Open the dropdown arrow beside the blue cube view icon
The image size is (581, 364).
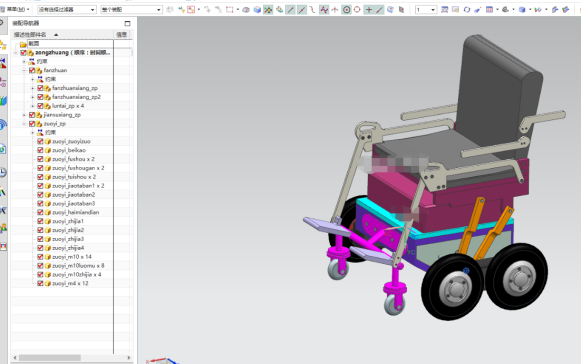pyautogui.click(x=529, y=10)
